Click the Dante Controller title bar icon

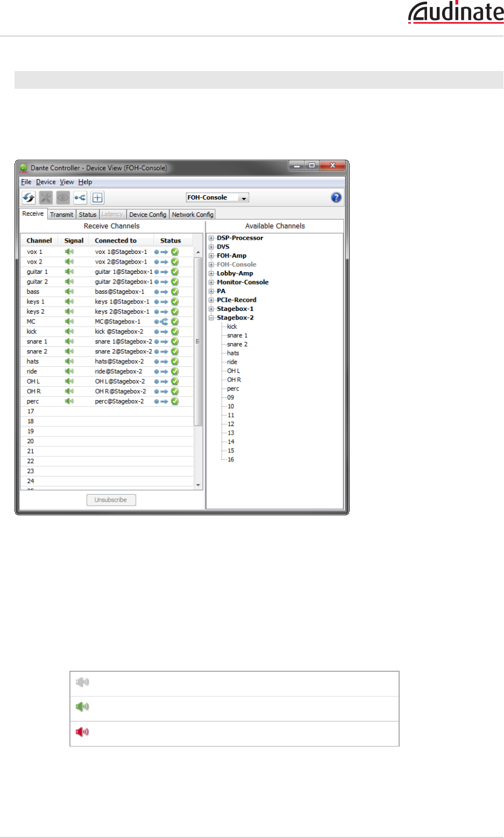click(24, 168)
